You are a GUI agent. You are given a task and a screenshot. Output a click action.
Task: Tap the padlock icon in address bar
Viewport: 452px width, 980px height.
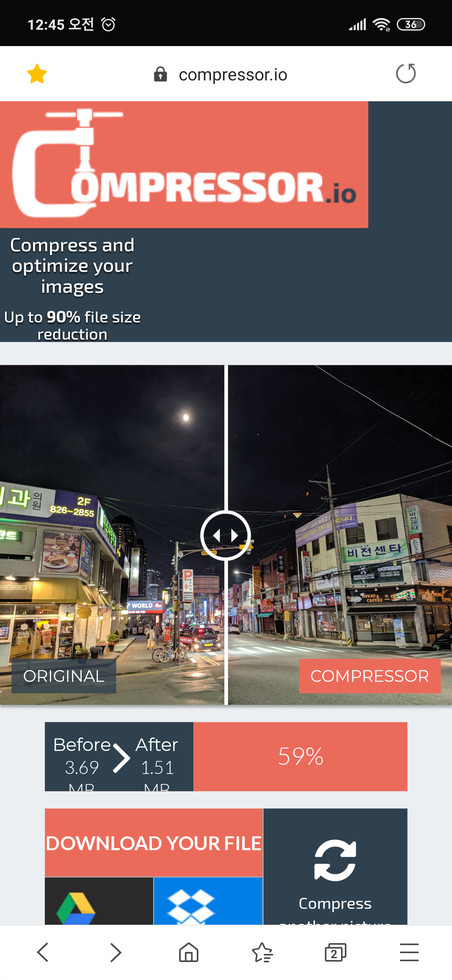[160, 74]
